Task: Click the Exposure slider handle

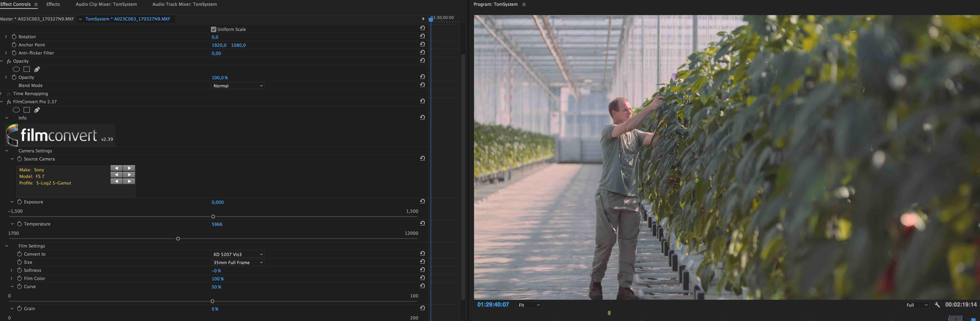Action: pyautogui.click(x=213, y=216)
